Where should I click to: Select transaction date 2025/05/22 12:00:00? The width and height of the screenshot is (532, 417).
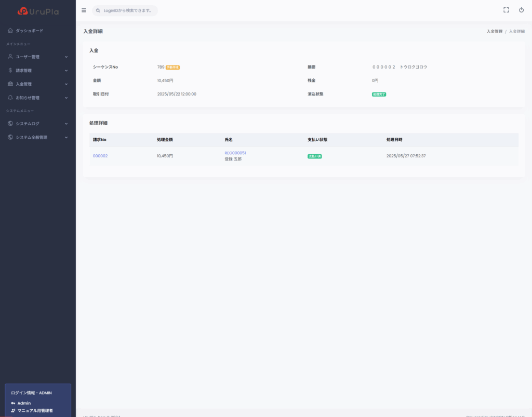coord(177,94)
